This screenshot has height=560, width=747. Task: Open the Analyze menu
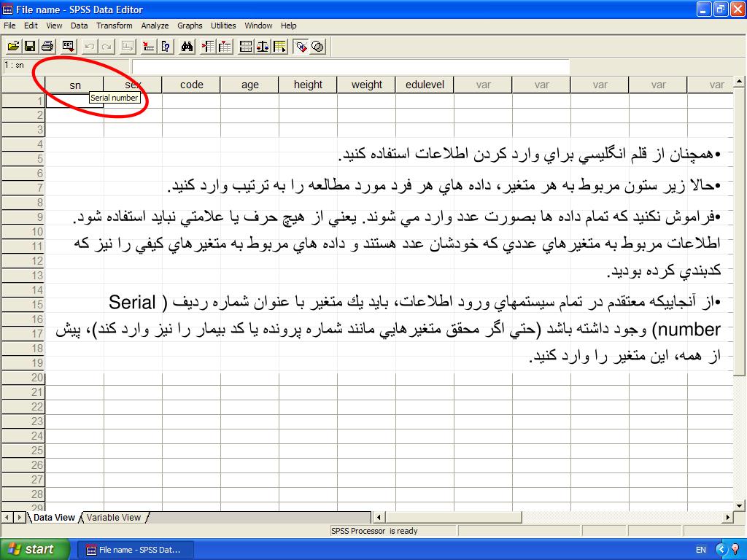[x=155, y=26]
